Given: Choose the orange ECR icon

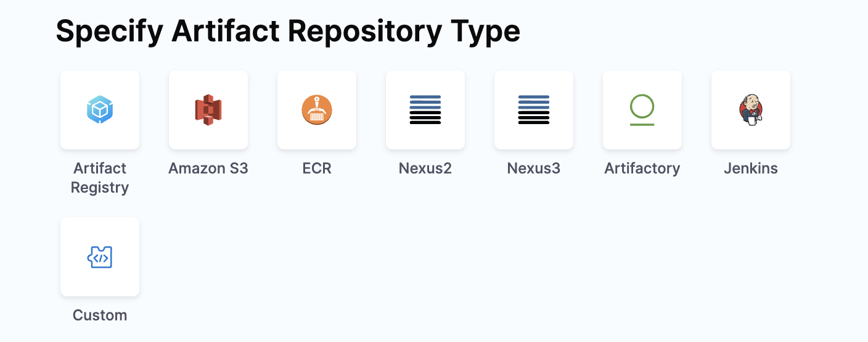Looking at the screenshot, I should coord(317,110).
